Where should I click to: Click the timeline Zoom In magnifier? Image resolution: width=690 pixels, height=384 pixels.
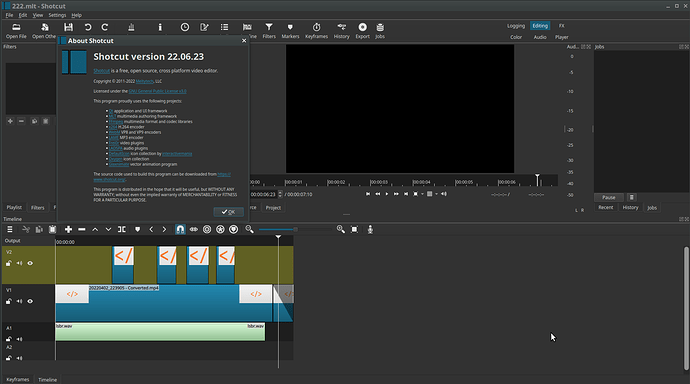pyautogui.click(x=341, y=229)
